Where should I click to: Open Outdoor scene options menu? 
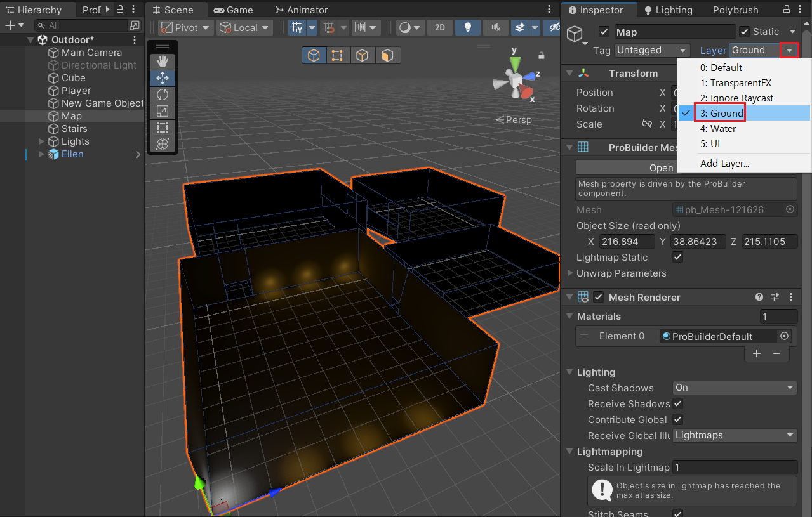click(135, 40)
